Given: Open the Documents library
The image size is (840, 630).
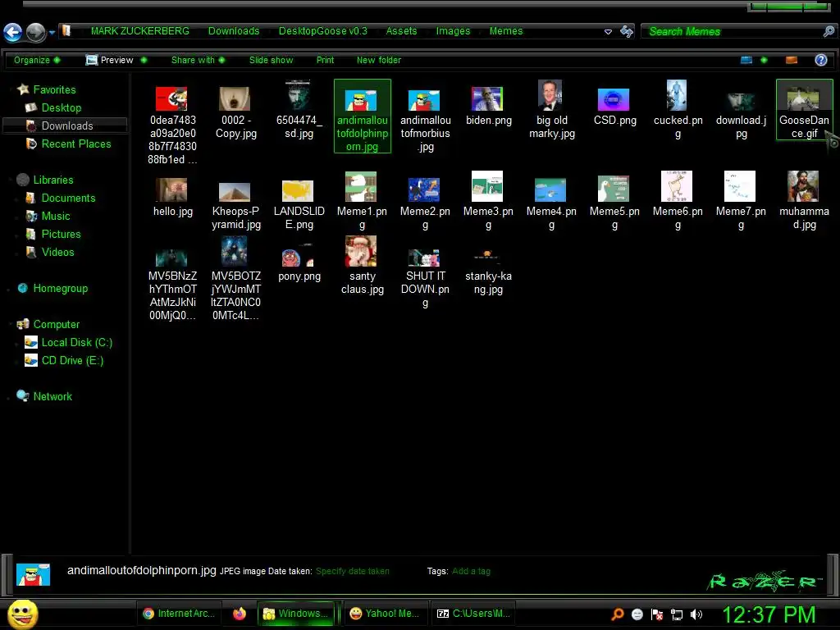Looking at the screenshot, I should (68, 198).
